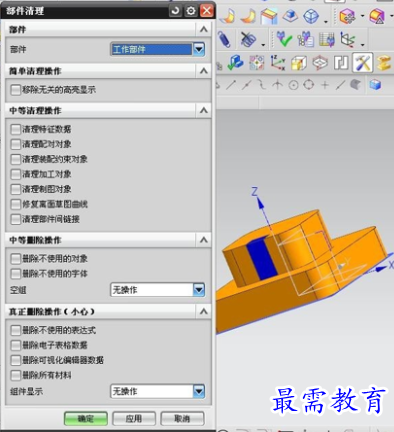This screenshot has height=432, width=394.
Task: Open the 组件显示 dropdown set to 无操作
Action: 157,391
